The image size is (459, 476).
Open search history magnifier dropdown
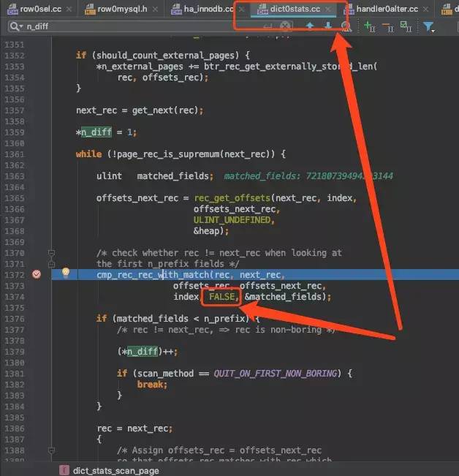[15, 26]
